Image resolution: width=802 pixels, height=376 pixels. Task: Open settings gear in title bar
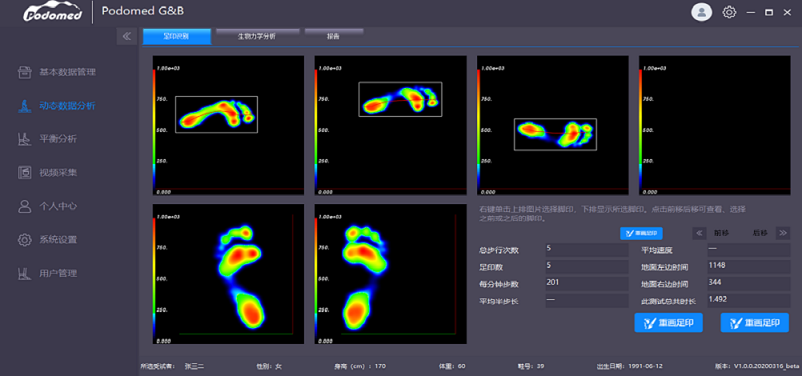[x=729, y=12]
